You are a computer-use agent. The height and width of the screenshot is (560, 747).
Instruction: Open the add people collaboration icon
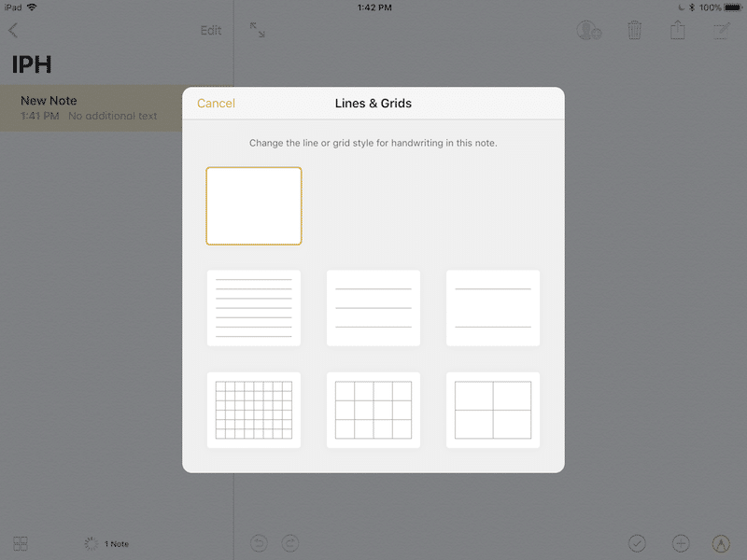click(589, 30)
